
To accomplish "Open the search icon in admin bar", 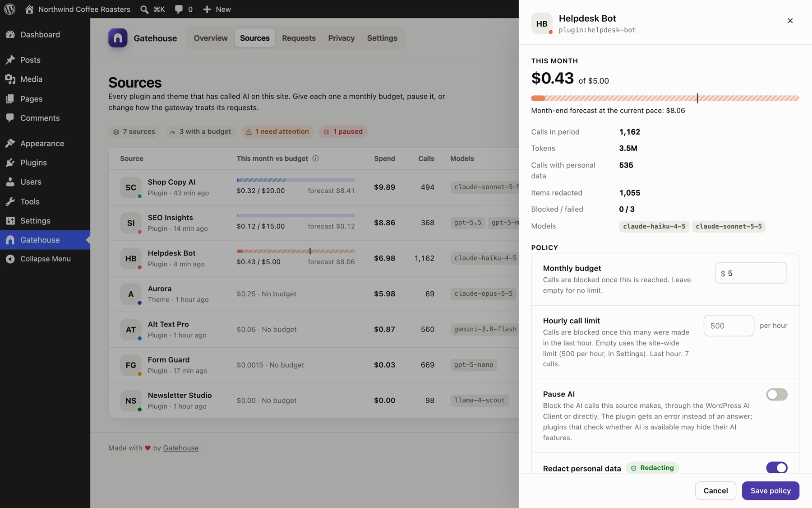I will 144,9.
